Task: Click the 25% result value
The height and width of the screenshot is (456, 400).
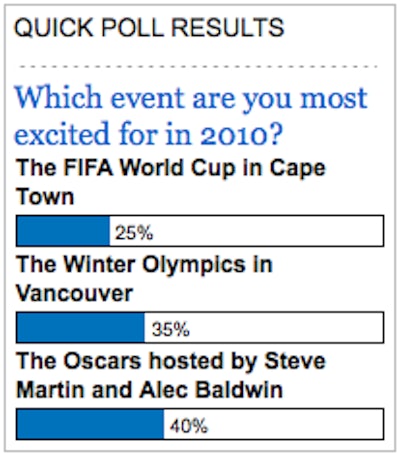Action: click(134, 232)
